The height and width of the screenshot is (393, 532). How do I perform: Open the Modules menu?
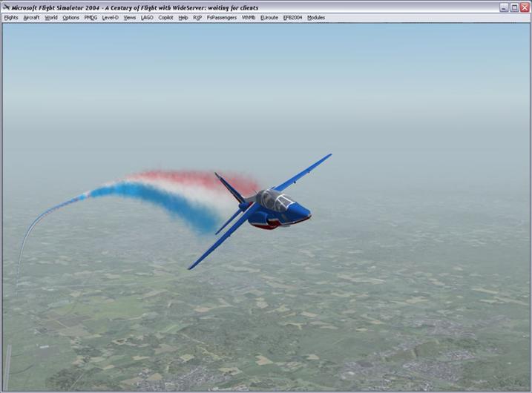click(x=316, y=18)
